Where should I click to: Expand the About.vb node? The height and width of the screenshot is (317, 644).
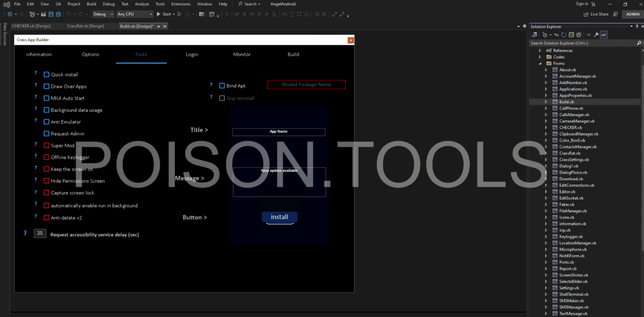pyautogui.click(x=546, y=70)
